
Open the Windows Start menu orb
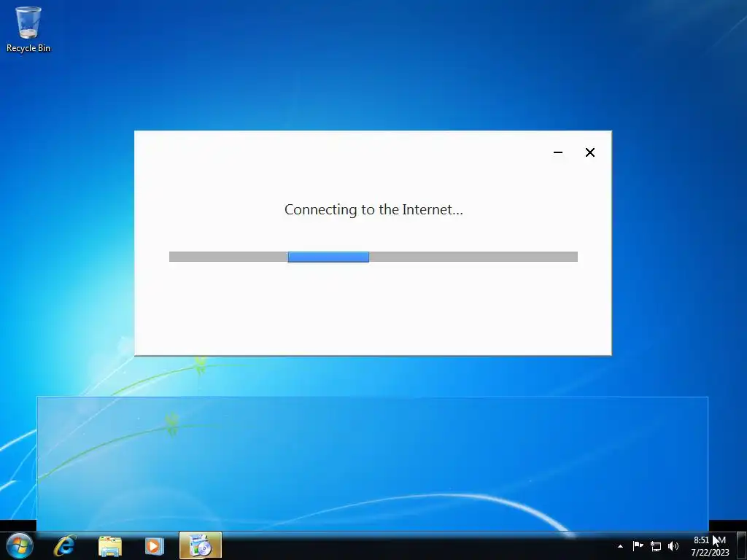(20, 545)
